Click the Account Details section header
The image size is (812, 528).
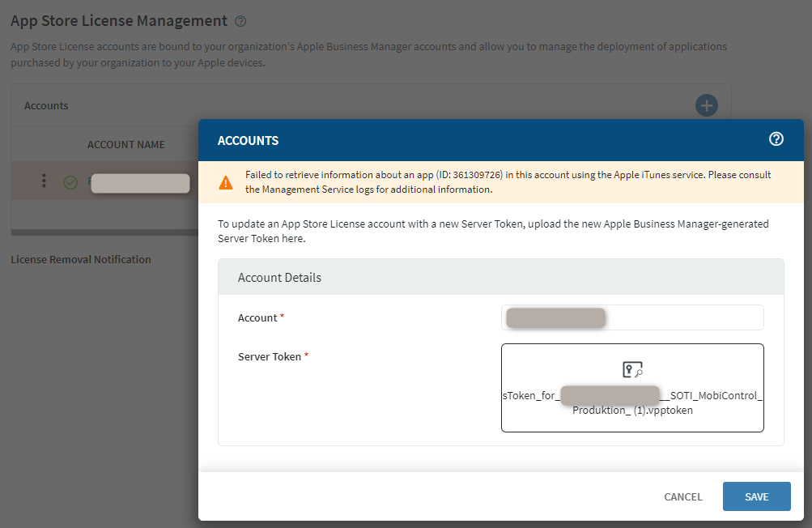tap(279, 277)
